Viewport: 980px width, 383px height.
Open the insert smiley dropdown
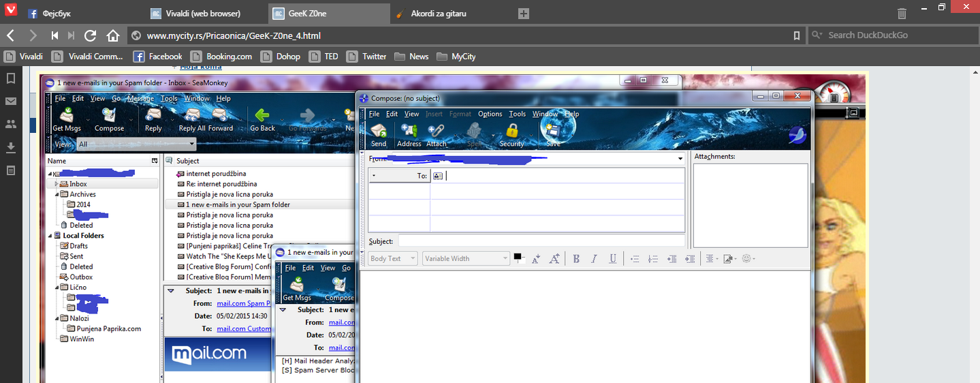coord(748,258)
